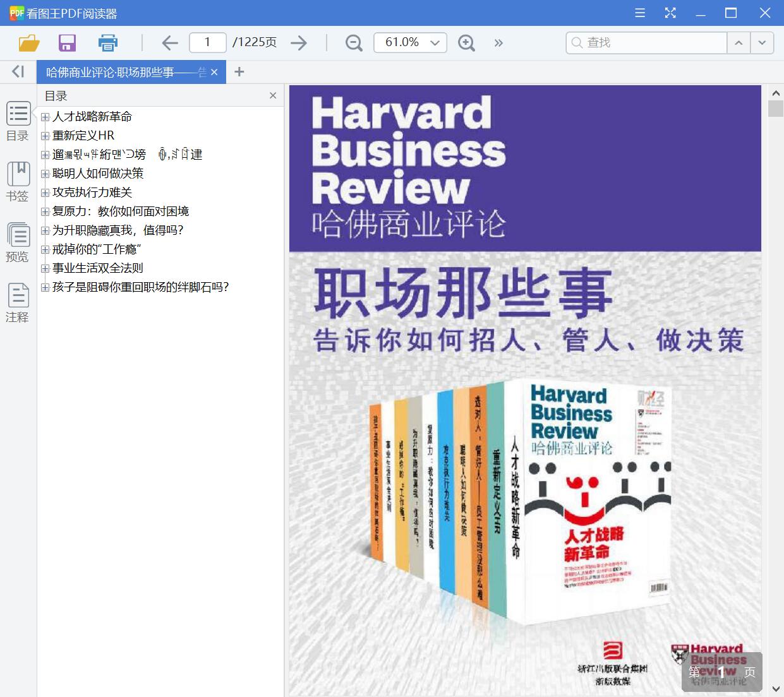Expand the 聪明人如何做决策 tree node

45,174
